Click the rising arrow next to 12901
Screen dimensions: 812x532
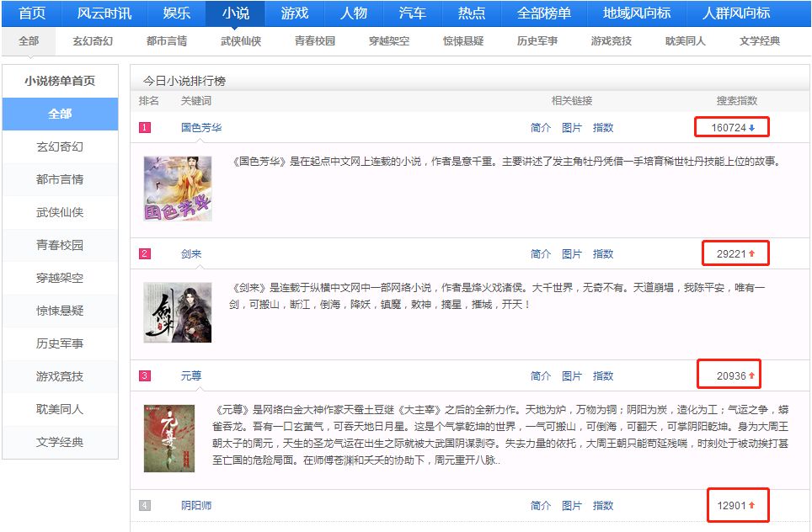(x=750, y=505)
